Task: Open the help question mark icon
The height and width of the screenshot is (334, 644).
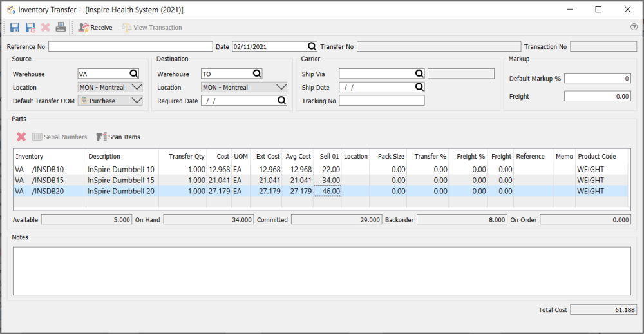Action: (x=634, y=27)
